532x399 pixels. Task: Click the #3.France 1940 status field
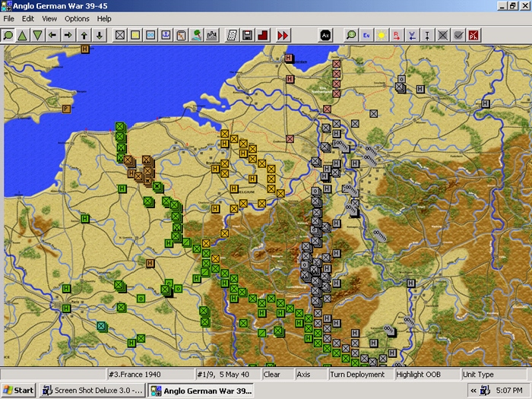(150, 375)
